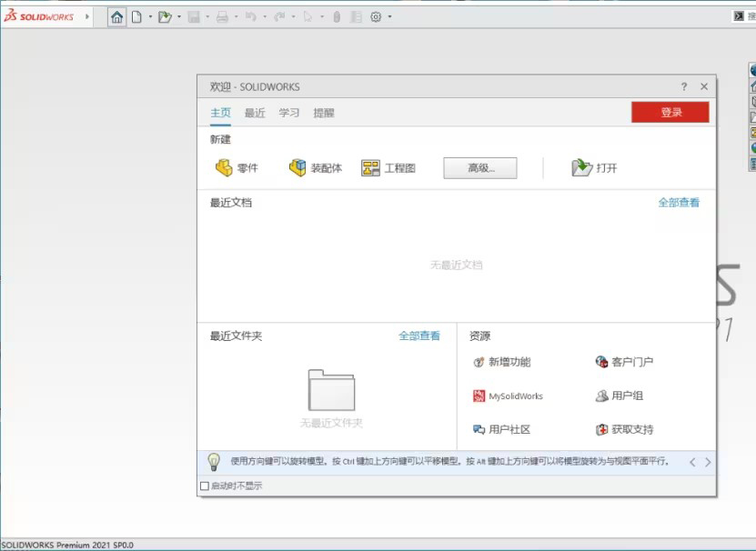Viewport: 756px width, 551px height.
Task: Switch to the 学习 (Learn) tab
Action: tap(288, 113)
